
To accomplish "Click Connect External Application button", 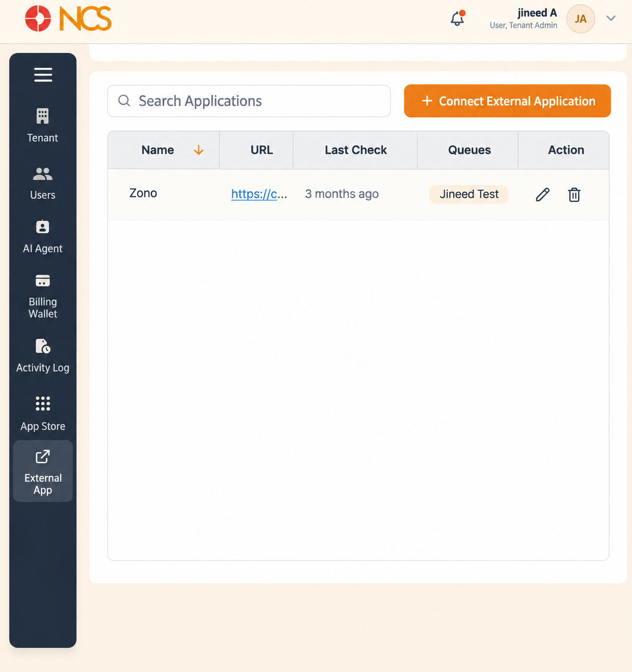I will tap(507, 101).
